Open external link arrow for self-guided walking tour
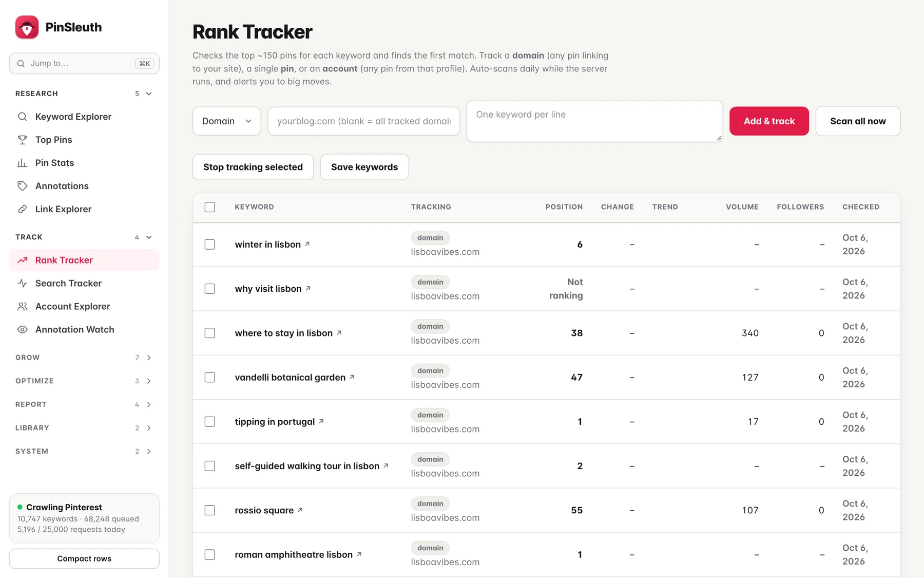Screen dimensions: 924x578 pos(386,465)
